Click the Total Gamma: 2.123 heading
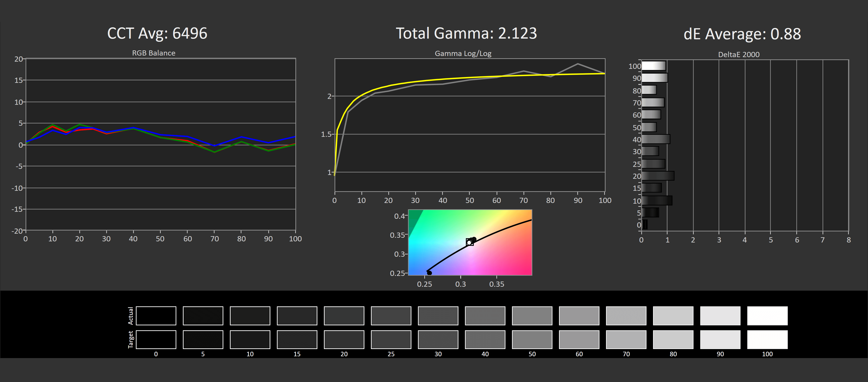The width and height of the screenshot is (868, 382). (466, 33)
